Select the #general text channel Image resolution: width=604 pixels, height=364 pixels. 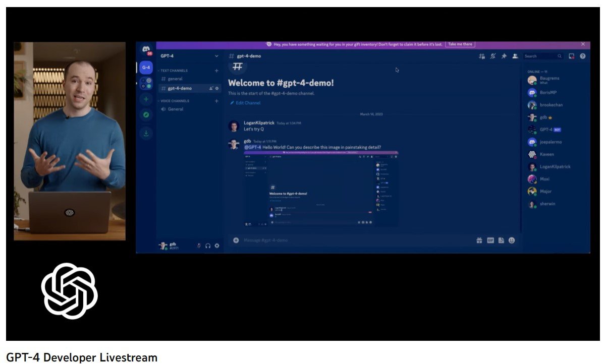[175, 79]
